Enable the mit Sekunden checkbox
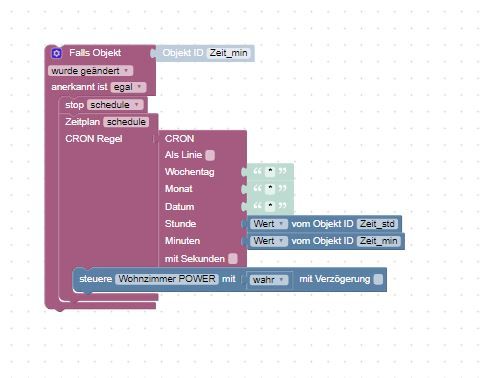Screen dimensions: 485x378 pos(233,259)
